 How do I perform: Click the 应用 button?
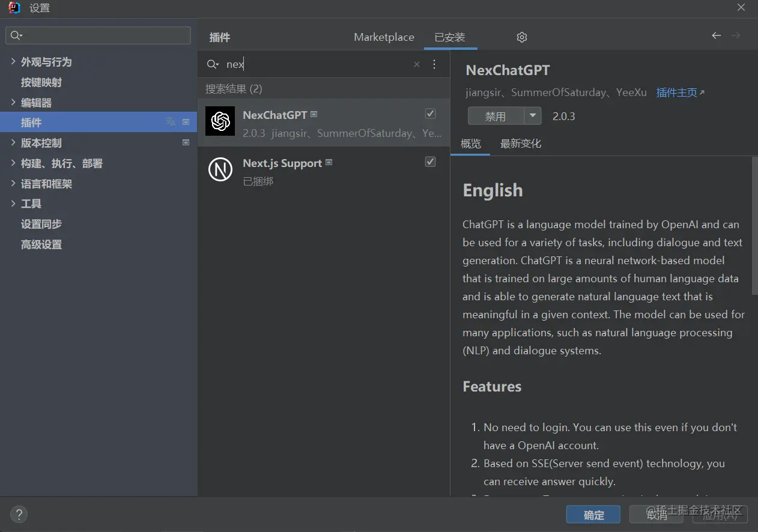coord(720,515)
